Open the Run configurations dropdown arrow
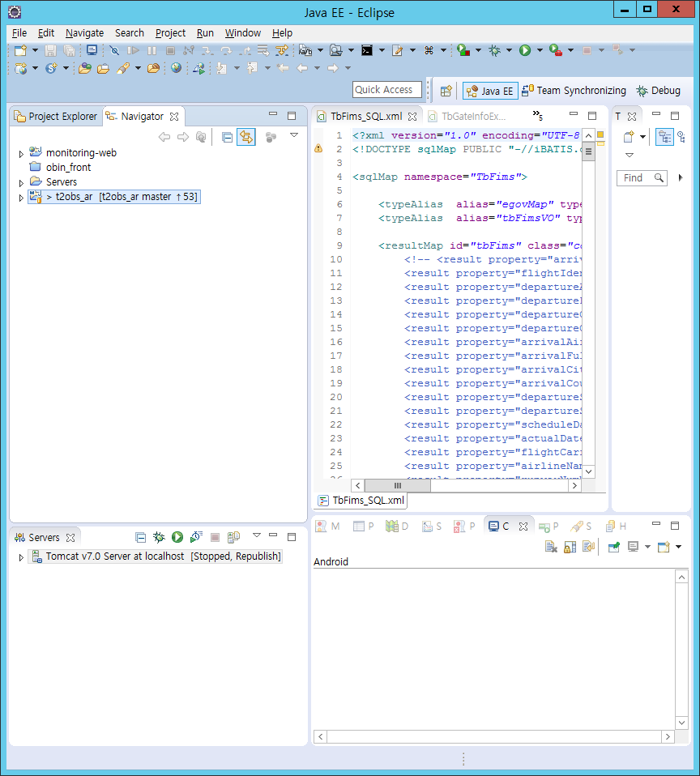 [540, 50]
